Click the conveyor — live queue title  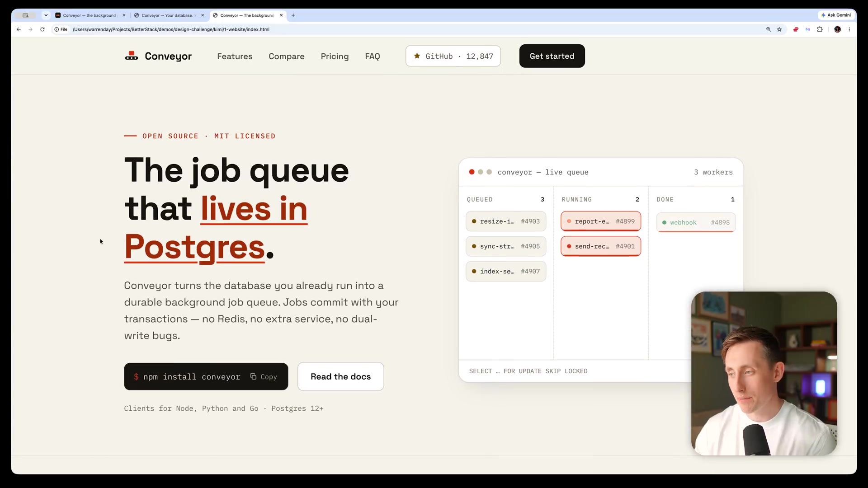(x=543, y=172)
